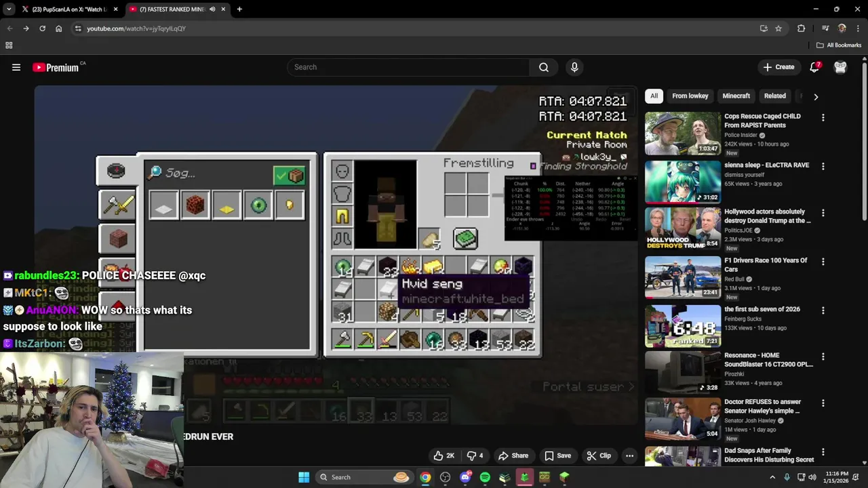The image size is (868, 488).
Task: Open options for 'Hollywood actors absolutely destroy' video
Action: pyautogui.click(x=823, y=213)
